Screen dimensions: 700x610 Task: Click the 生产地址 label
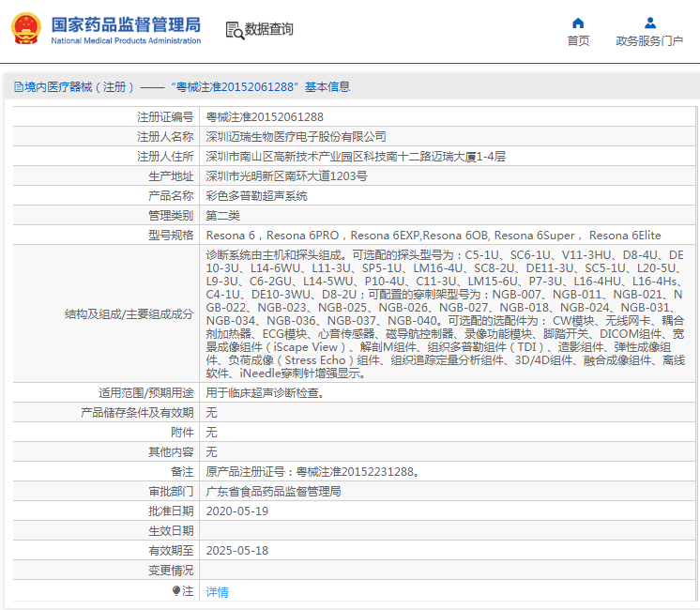(x=171, y=175)
